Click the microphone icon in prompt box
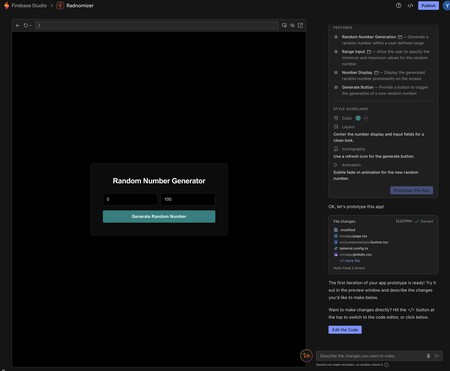The height and width of the screenshot is (371, 450). 428,356
